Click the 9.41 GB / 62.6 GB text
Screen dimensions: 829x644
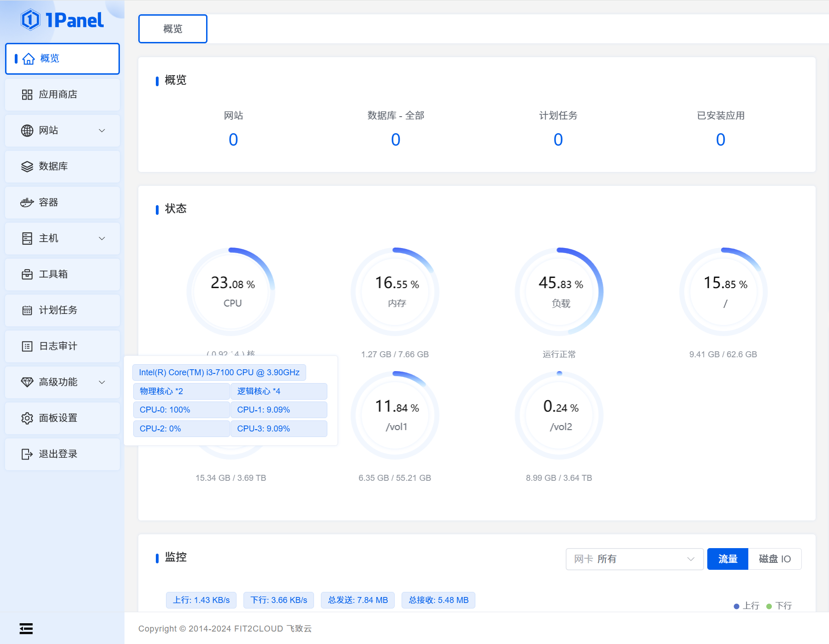(x=723, y=354)
